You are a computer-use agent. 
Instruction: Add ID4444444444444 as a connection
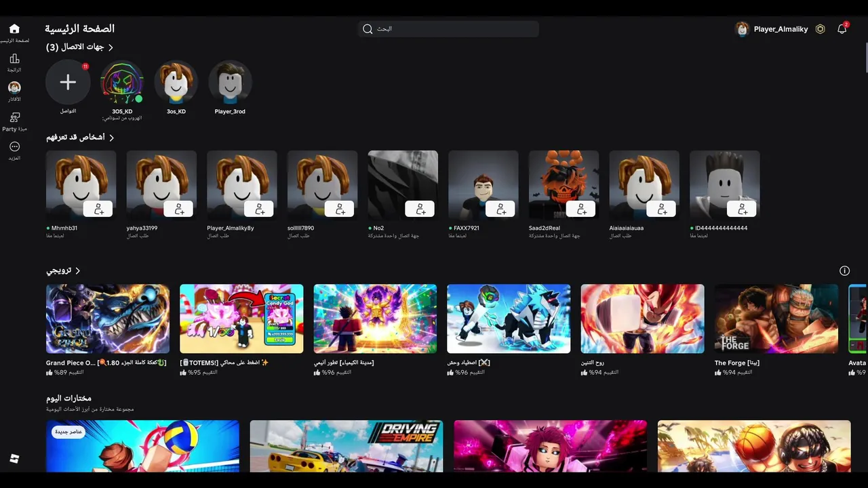[x=743, y=209]
